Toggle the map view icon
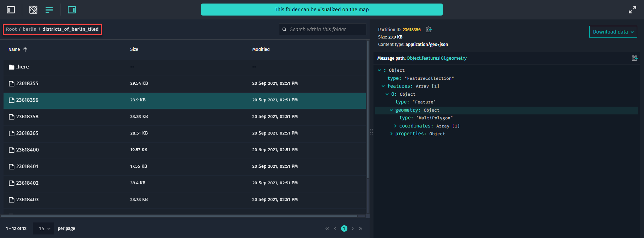The image size is (644, 238). (33, 10)
